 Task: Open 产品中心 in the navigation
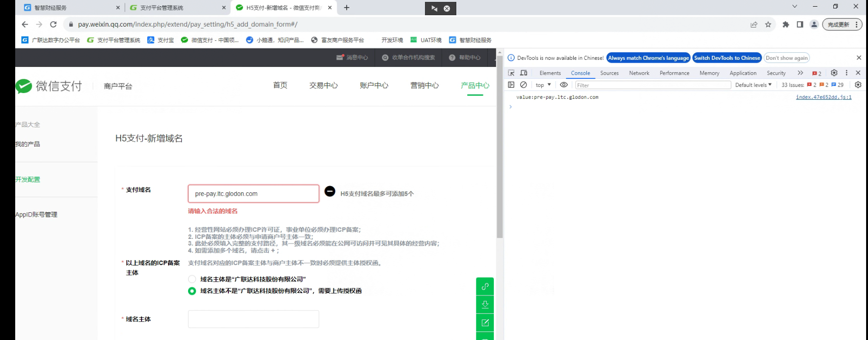(x=475, y=85)
